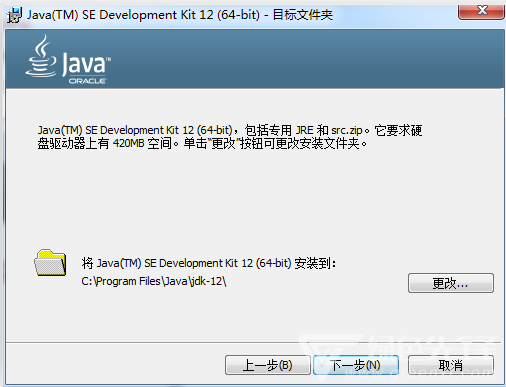This screenshot has height=387, width=506.
Task: Click the installer icon in the title bar
Action: coord(14,15)
